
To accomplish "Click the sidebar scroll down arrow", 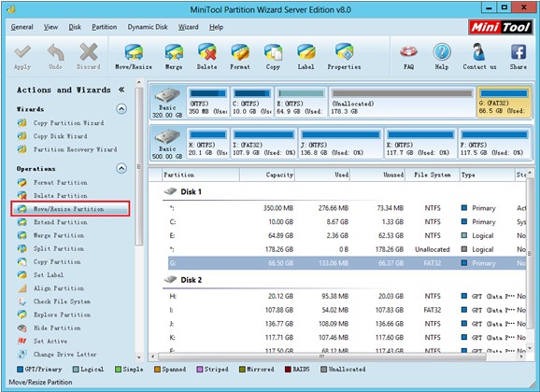I will point(139,357).
